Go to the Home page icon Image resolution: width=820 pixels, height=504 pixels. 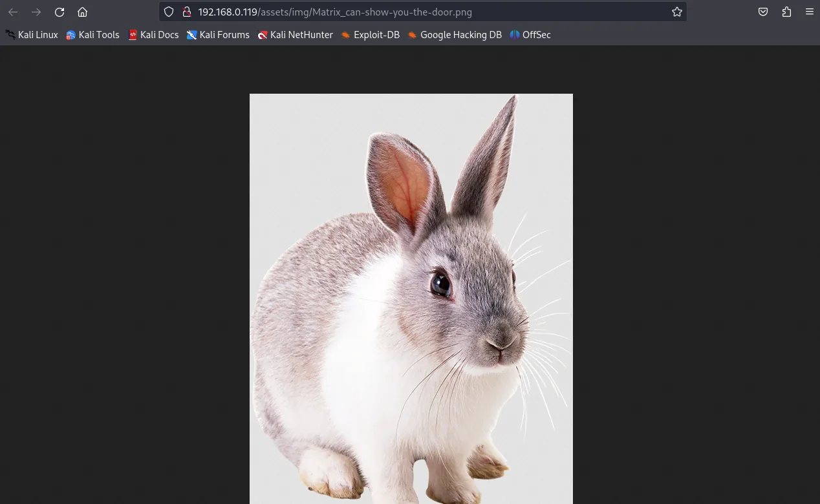(x=82, y=12)
